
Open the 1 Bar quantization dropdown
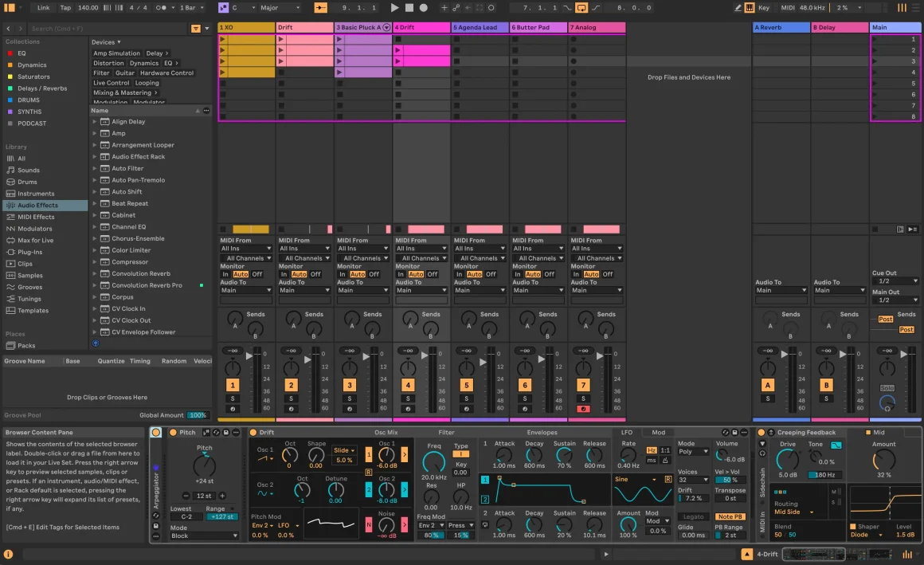(x=191, y=7)
